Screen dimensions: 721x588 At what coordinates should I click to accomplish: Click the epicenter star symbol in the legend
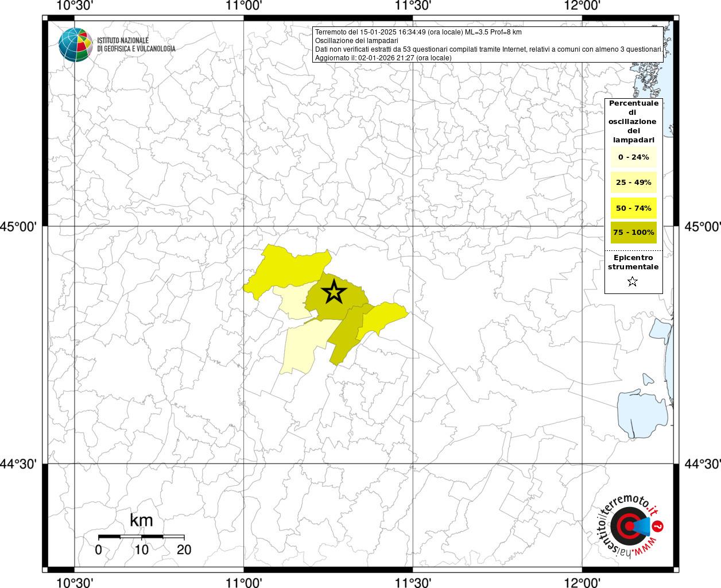(633, 281)
